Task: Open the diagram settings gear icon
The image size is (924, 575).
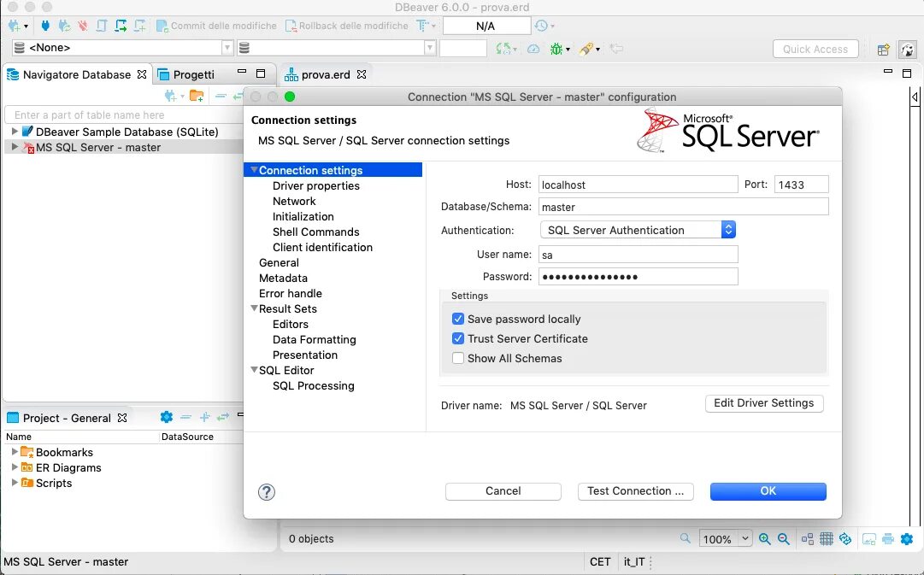Action: tap(907, 538)
